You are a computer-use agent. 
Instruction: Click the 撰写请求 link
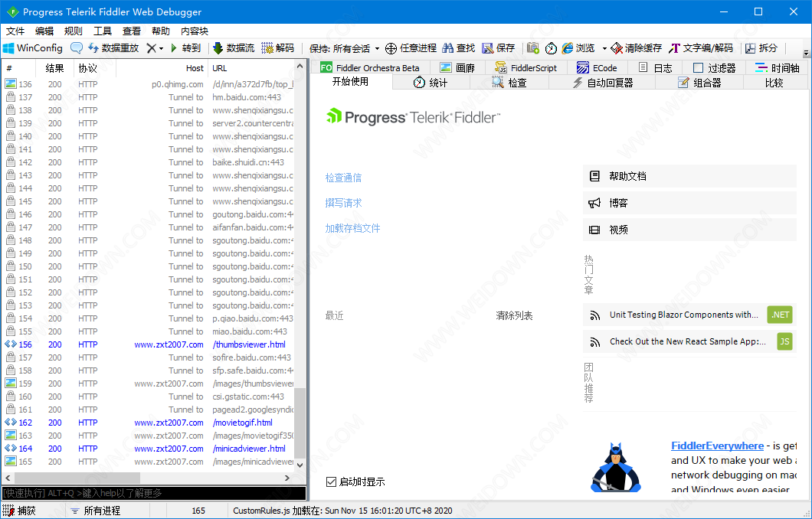[343, 203]
